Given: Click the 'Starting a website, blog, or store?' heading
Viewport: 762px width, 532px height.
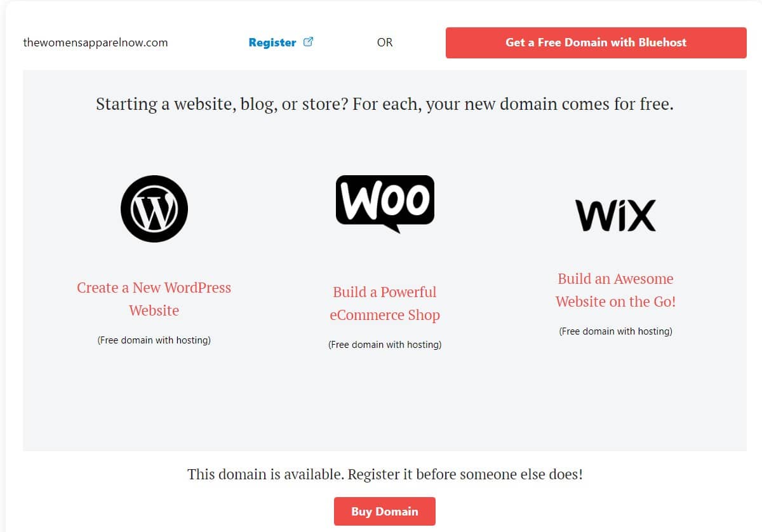Looking at the screenshot, I should [385, 104].
